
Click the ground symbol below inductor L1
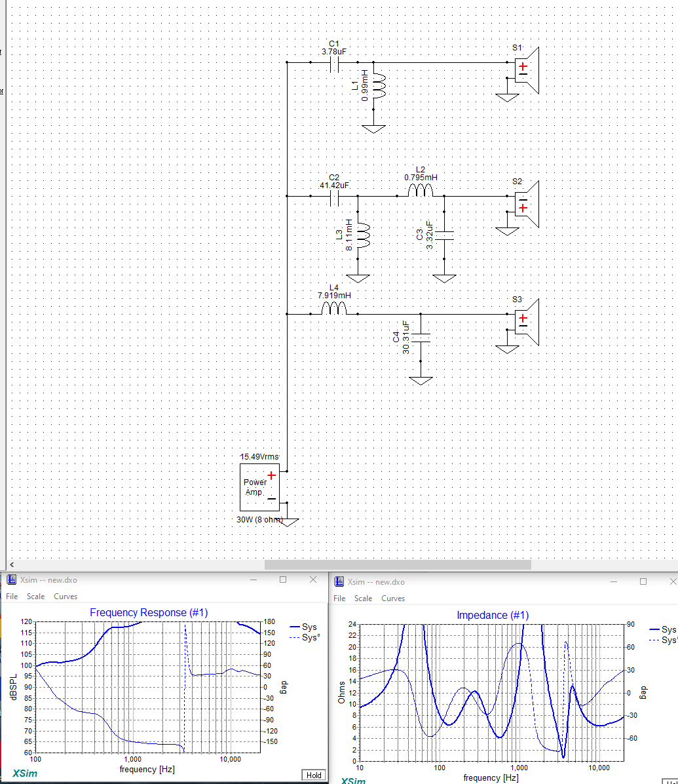374,129
